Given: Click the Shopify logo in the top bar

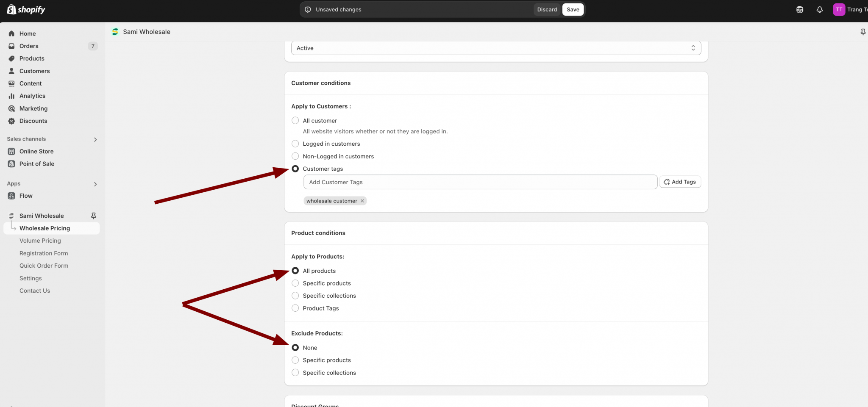Looking at the screenshot, I should 26,9.
